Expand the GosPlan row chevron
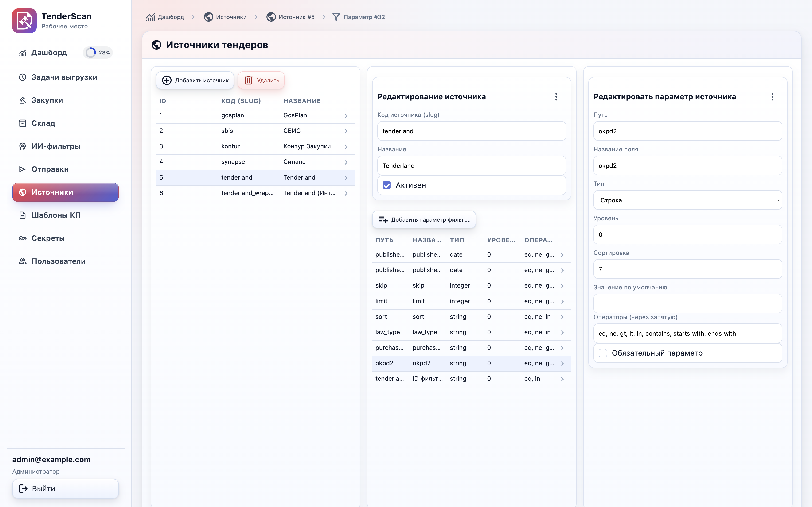Image resolution: width=812 pixels, height=507 pixels. [x=346, y=116]
